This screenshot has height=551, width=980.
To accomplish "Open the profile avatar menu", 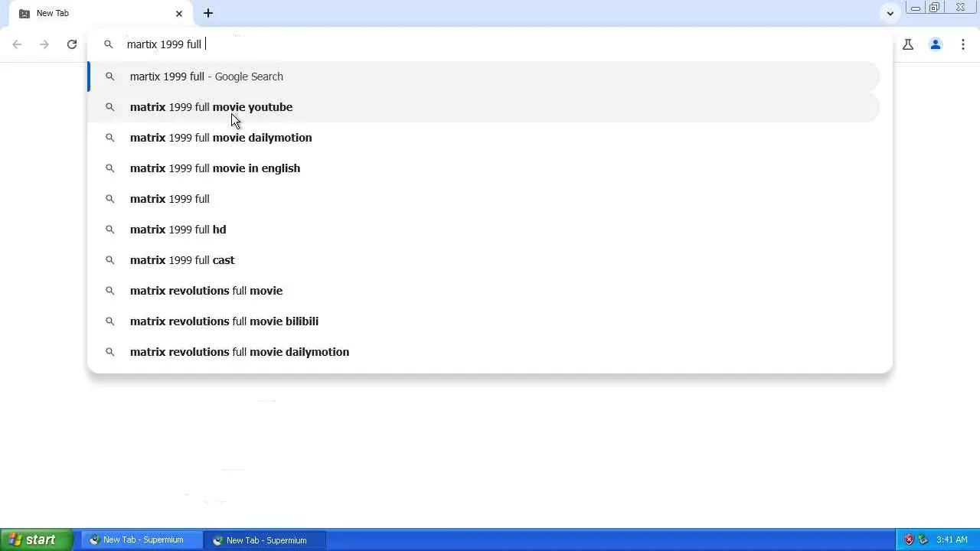I will (x=936, y=44).
